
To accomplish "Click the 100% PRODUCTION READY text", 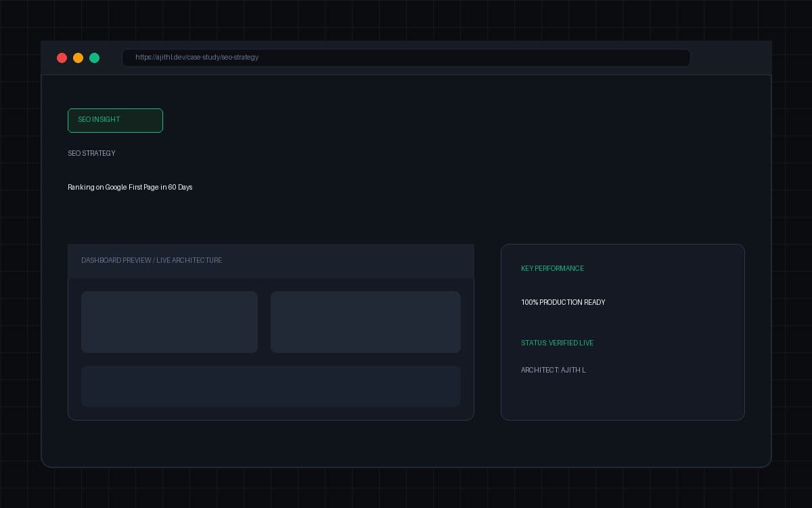I will click(563, 302).
